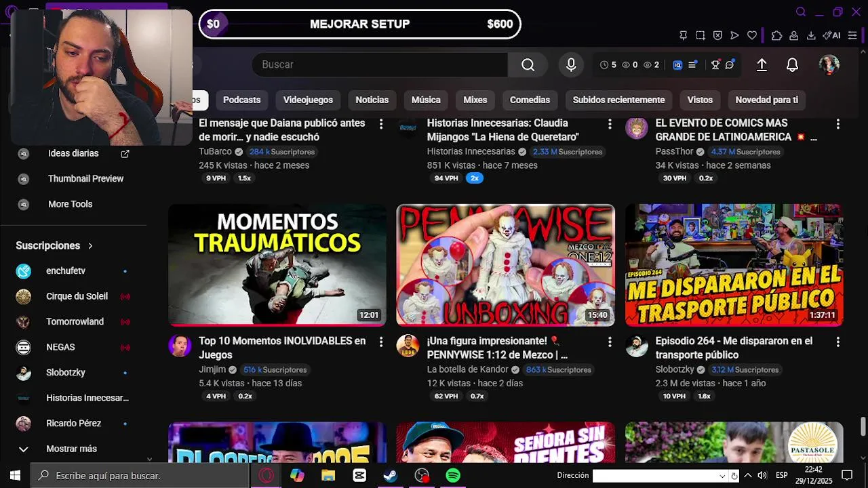The height and width of the screenshot is (488, 868).
Task: Select the Noticias filter chip
Action: (372, 100)
